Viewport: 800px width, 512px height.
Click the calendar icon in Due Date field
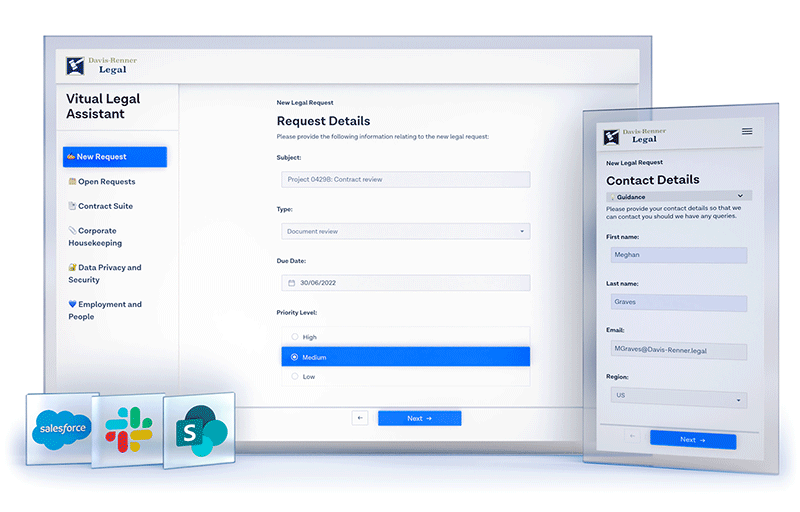(x=292, y=283)
